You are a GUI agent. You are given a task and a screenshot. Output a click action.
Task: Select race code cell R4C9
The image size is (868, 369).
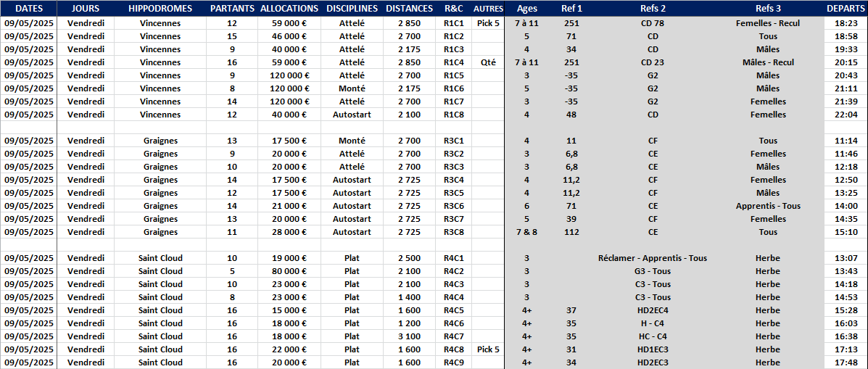(453, 362)
